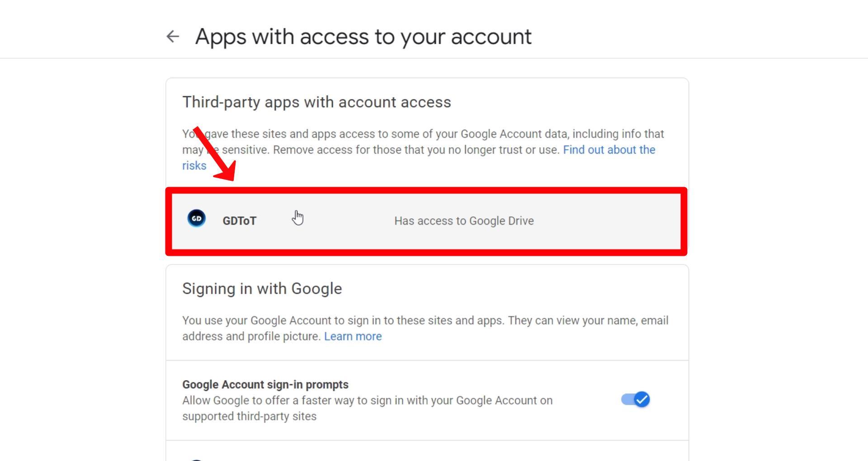Open 'Find out about the risks' link
This screenshot has height=461, width=868.
coord(609,150)
